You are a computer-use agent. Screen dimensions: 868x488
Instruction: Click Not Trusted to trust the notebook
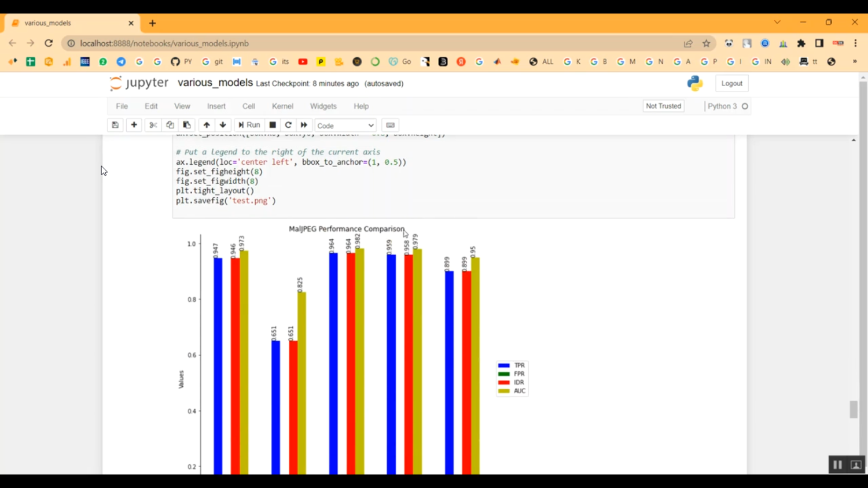pos(663,106)
